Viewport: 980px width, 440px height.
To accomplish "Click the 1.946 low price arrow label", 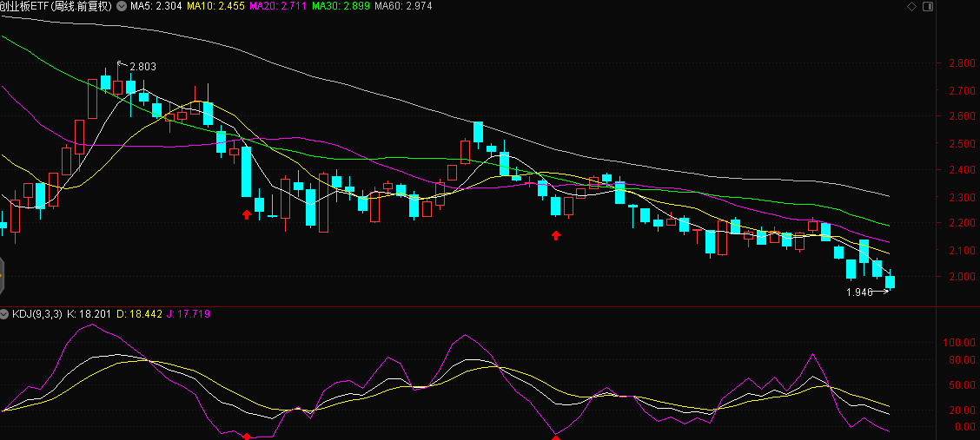I will pos(858,292).
